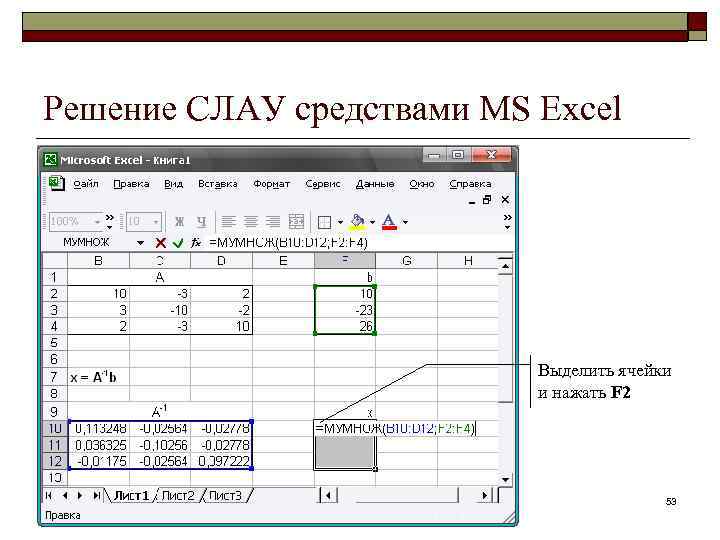Open the font size 10 combo box

pyautogui.click(x=143, y=222)
